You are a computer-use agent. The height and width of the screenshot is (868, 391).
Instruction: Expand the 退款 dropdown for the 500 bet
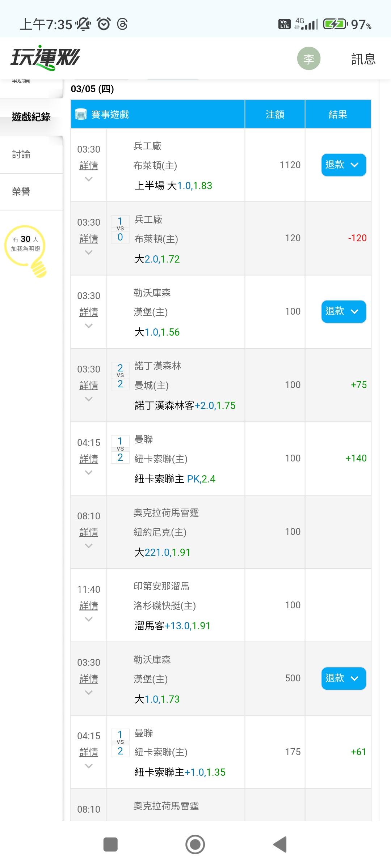(x=343, y=678)
